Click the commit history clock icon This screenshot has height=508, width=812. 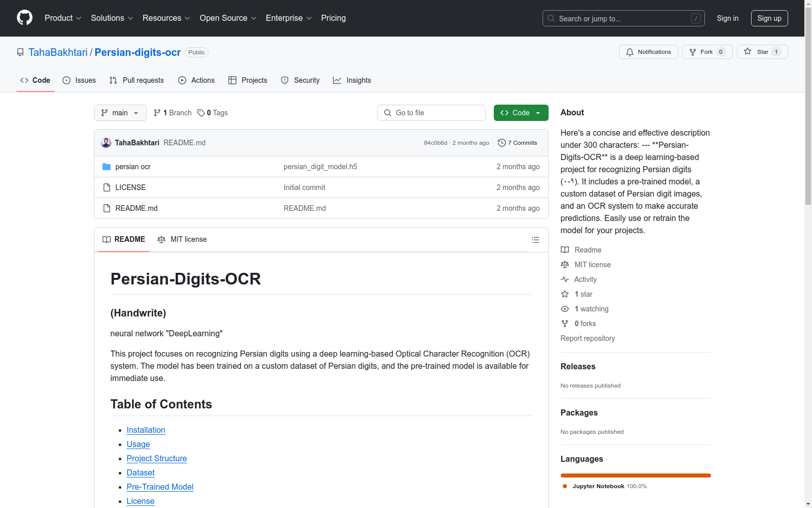[x=502, y=143]
